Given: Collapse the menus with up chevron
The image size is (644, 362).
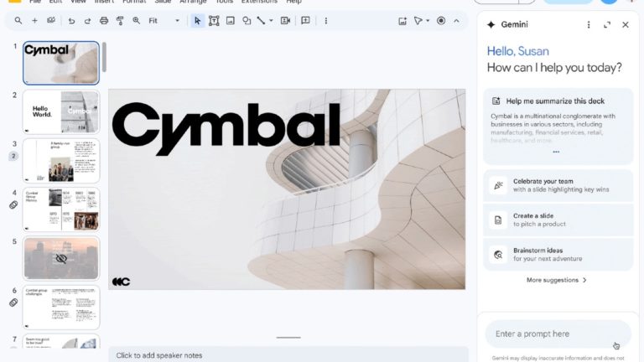Looking at the screenshot, I should pos(457,20).
